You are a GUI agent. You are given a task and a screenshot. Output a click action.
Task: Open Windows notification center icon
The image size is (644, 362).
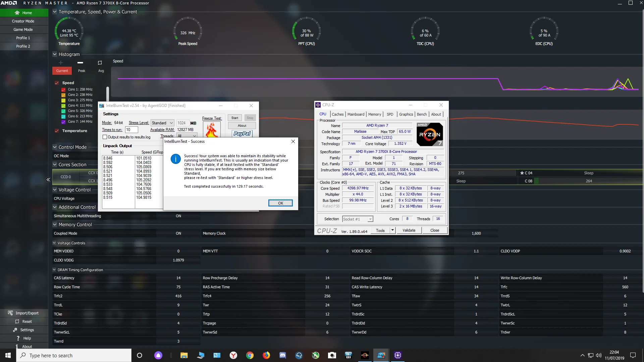633,355
